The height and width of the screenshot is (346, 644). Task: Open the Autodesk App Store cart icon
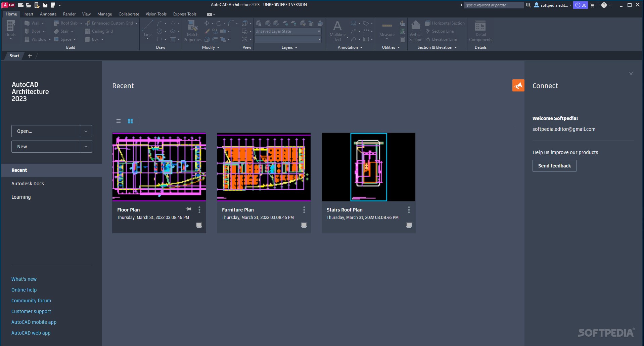pyautogui.click(x=592, y=5)
